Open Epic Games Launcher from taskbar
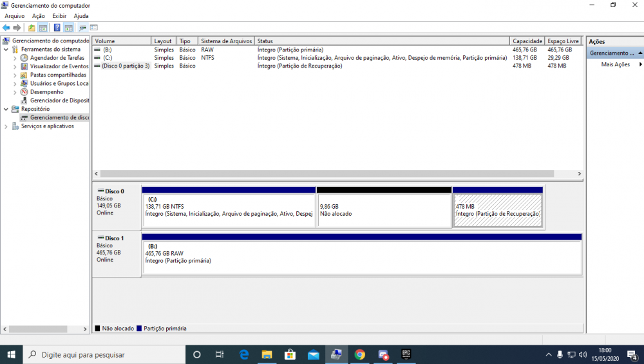Screen dimensions: 644x364 tap(406, 354)
